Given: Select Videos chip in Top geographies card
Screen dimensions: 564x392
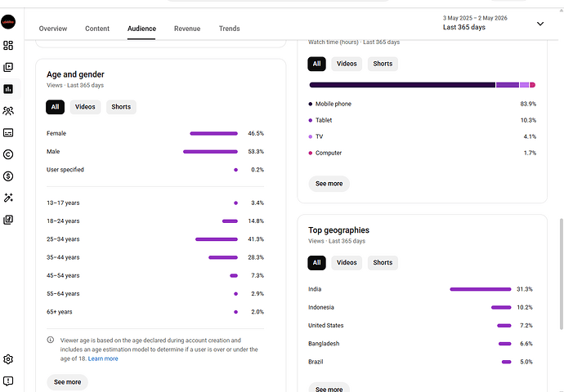Looking at the screenshot, I should tap(347, 263).
